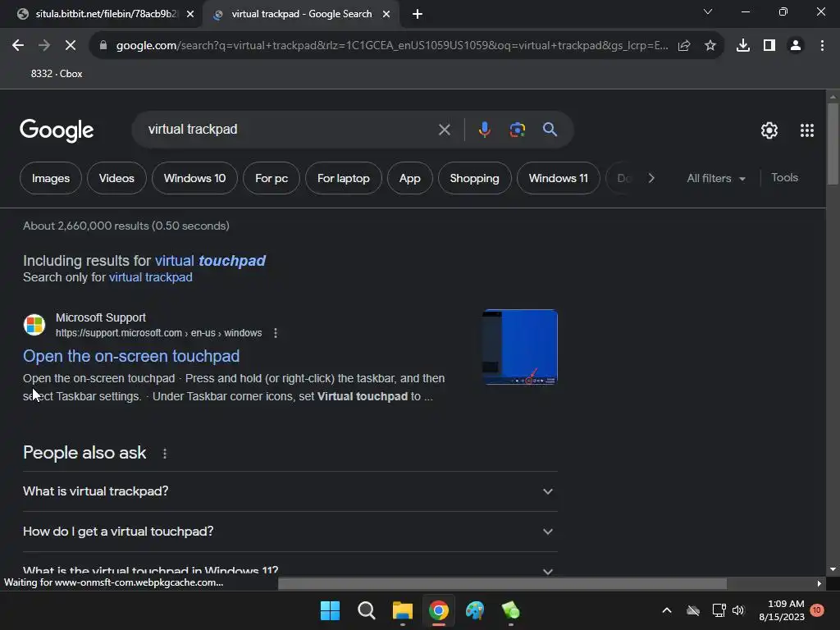Filter results by Videos

[116, 178]
